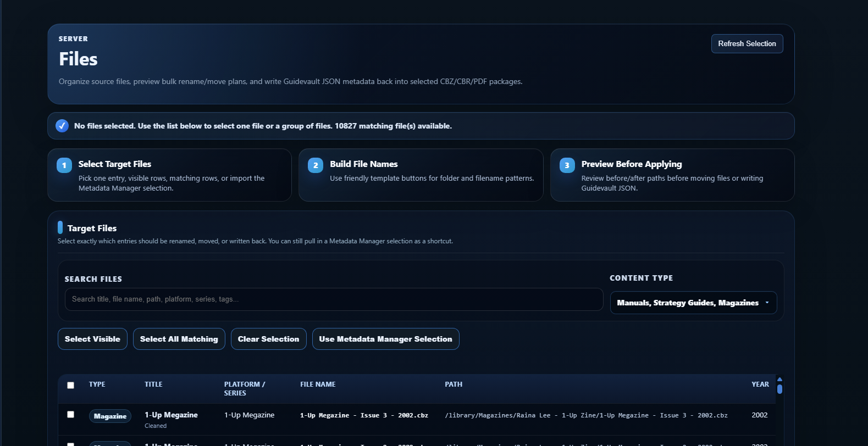Click the TITLE column header
This screenshot has width=868, height=446.
153,384
